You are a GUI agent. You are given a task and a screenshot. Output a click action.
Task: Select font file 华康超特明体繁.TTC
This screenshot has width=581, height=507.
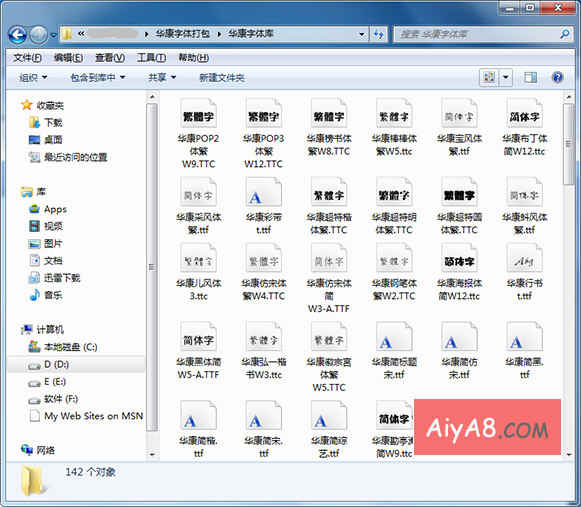[394, 206]
